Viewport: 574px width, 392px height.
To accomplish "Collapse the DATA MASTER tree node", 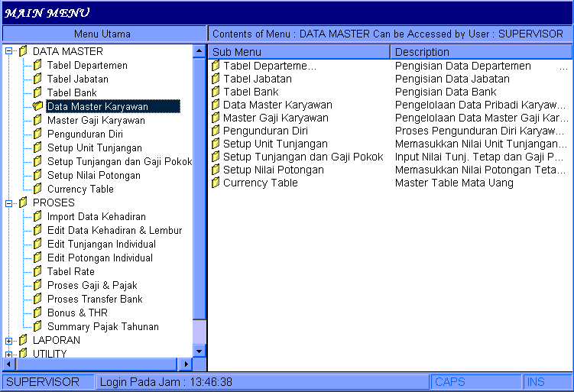I will pos(8,52).
